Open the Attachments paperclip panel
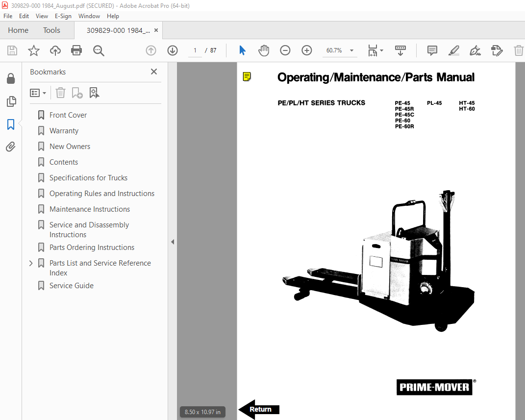Viewport: 525px width, 420px height. pos(11,147)
